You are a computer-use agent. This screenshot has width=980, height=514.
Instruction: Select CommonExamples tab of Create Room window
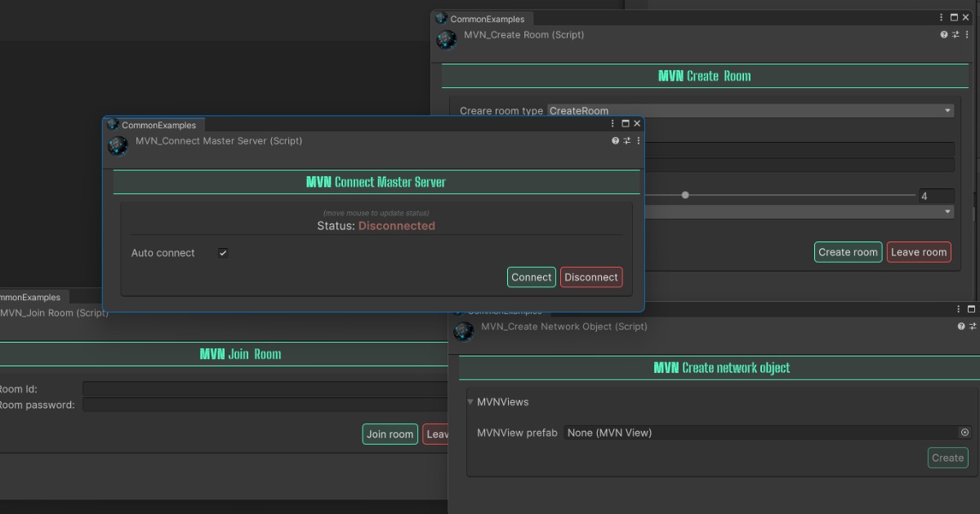click(487, 19)
